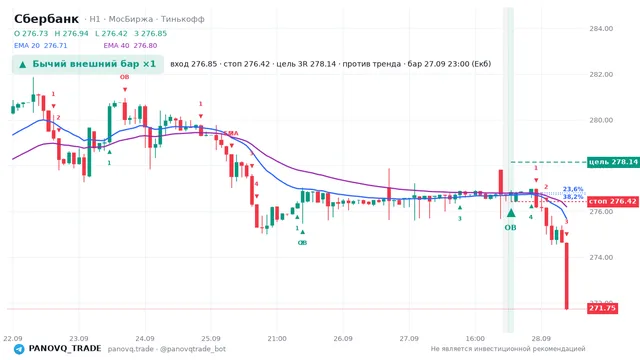This screenshot has width=640, height=360.
Task: Click the Telegram logo beside PANOVQ_TRADE
Action: (19, 349)
